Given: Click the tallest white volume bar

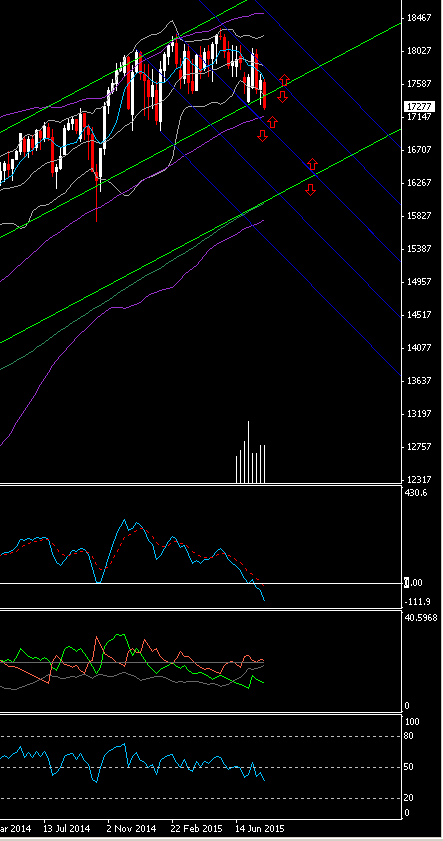Looking at the screenshot, I should click(x=248, y=452).
